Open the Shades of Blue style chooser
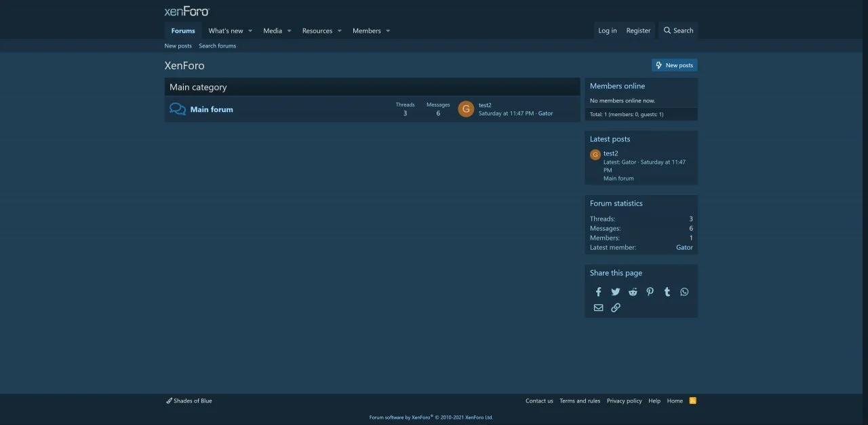 tap(189, 401)
